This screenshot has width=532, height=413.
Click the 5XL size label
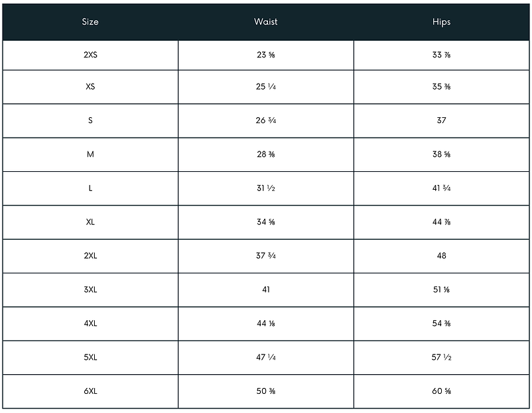[90, 358]
